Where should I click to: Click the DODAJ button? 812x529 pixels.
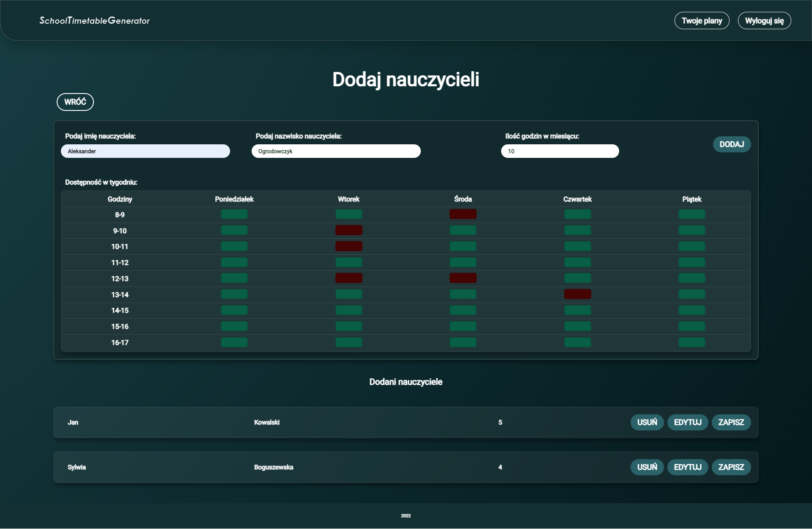click(732, 144)
